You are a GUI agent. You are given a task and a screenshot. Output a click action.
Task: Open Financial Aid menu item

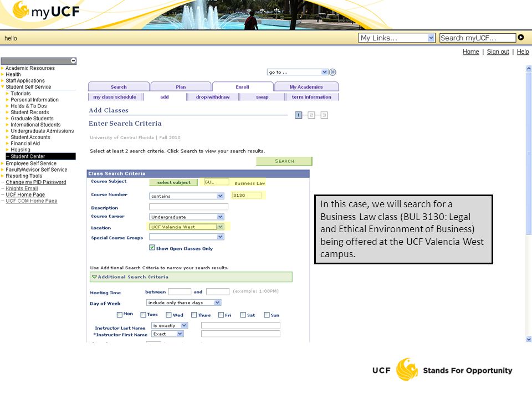[25, 144]
